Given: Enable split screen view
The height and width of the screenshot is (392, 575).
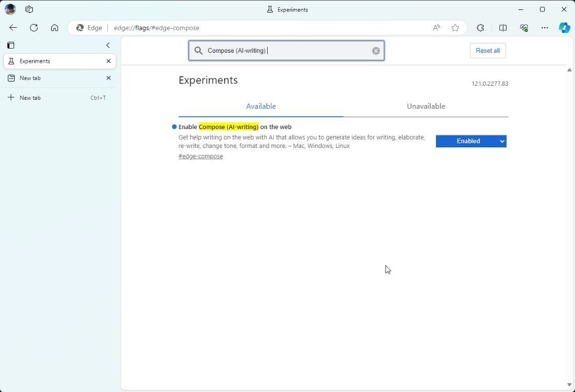Looking at the screenshot, I should click(503, 28).
